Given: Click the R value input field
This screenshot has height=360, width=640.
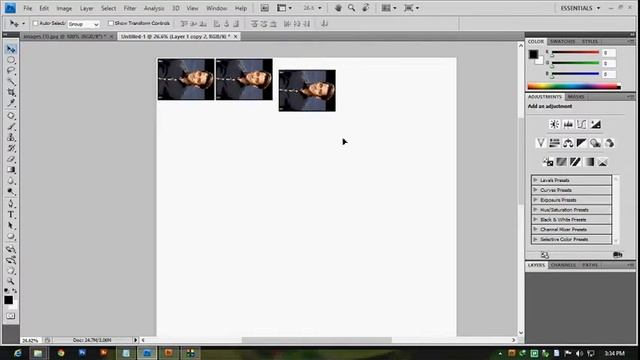Looking at the screenshot, I should point(608,53).
